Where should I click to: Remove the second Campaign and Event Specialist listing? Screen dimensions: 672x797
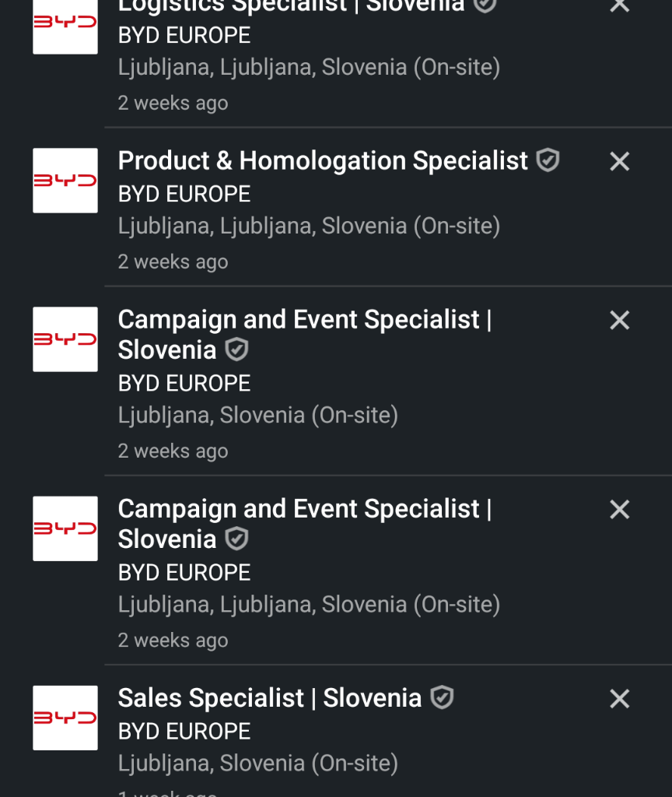[619, 509]
